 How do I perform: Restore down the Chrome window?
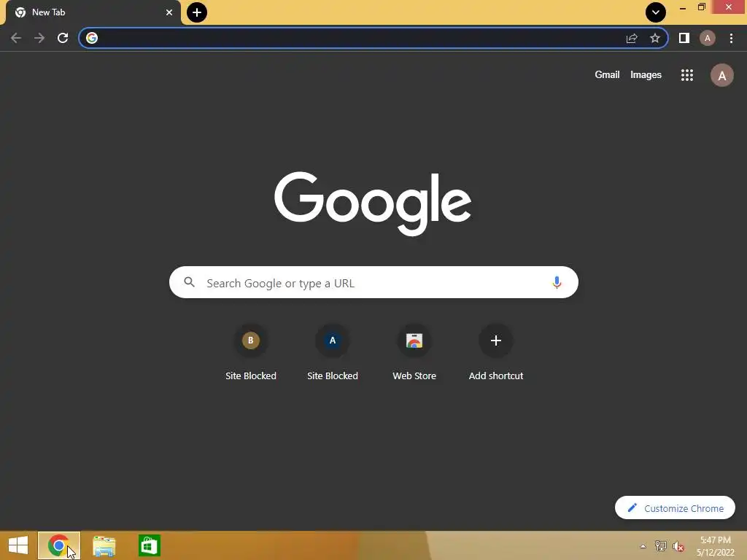point(701,7)
